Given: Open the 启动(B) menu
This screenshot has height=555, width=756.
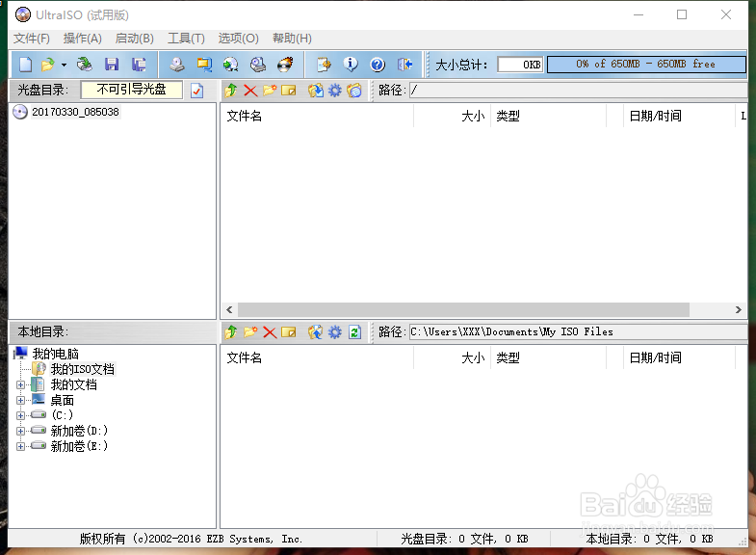Looking at the screenshot, I should (135, 39).
